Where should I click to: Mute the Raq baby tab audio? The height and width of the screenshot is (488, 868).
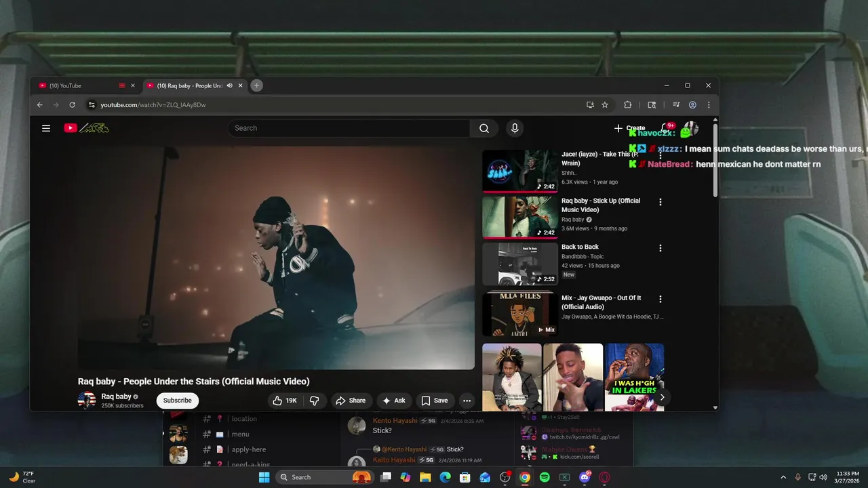[x=229, y=85]
